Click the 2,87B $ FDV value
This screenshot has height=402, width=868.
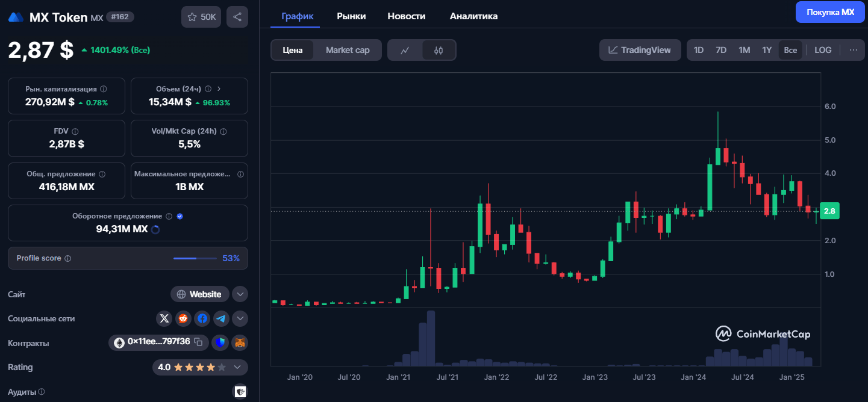click(x=66, y=144)
